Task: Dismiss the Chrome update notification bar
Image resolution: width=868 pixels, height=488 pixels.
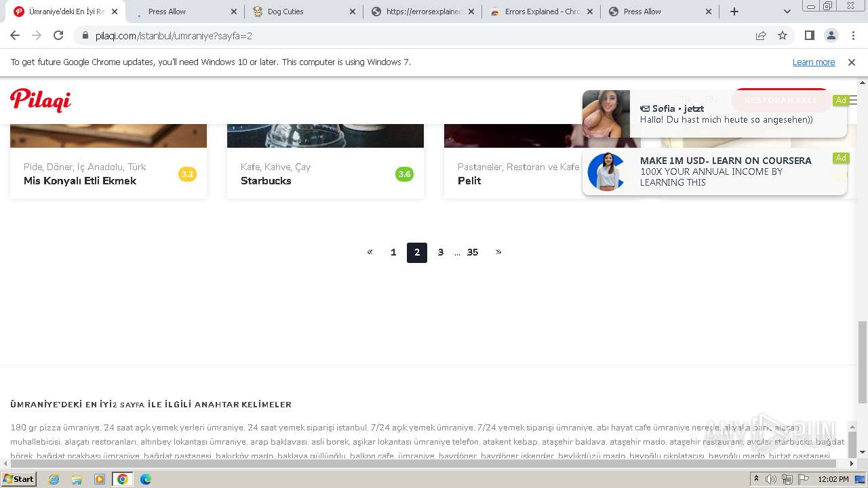Action: pos(852,62)
